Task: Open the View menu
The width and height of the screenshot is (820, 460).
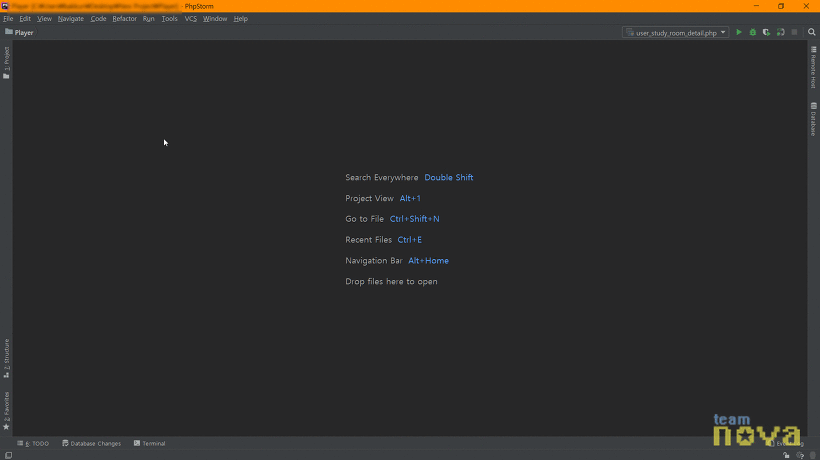Action: [x=44, y=19]
